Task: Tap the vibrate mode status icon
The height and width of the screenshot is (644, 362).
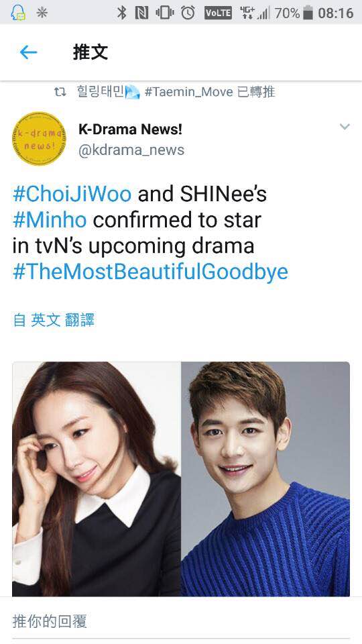Action: (x=165, y=13)
